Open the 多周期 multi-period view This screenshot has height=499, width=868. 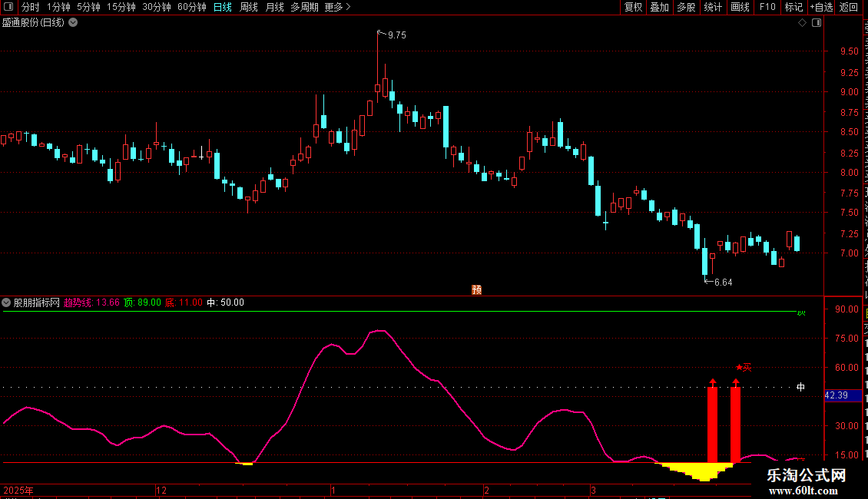point(304,8)
